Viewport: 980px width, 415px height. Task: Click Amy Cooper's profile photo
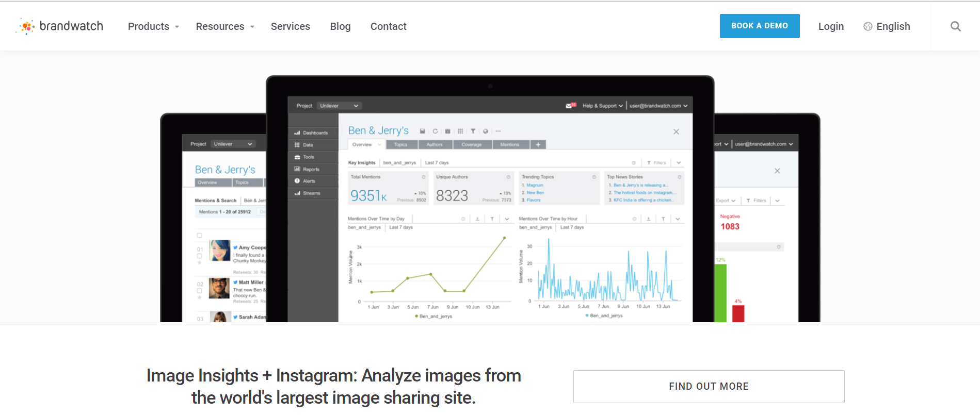pos(220,251)
